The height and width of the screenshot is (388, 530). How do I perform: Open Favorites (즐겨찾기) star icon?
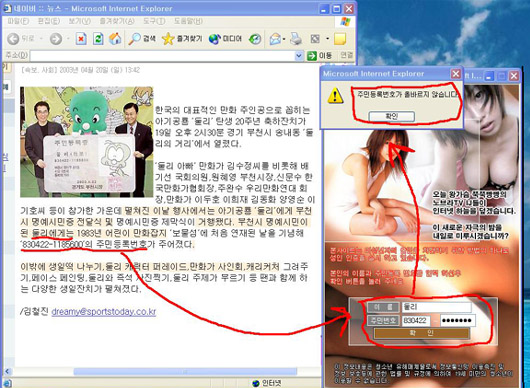point(168,39)
